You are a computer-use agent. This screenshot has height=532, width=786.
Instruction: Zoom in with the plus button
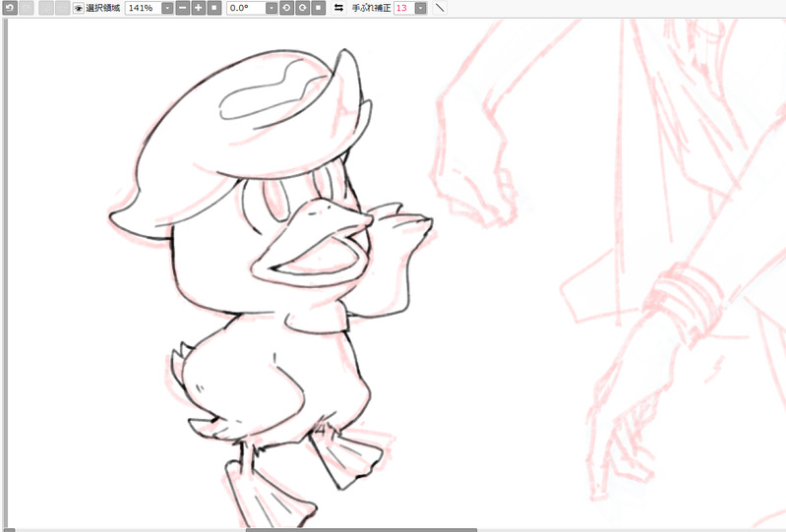pos(199,8)
